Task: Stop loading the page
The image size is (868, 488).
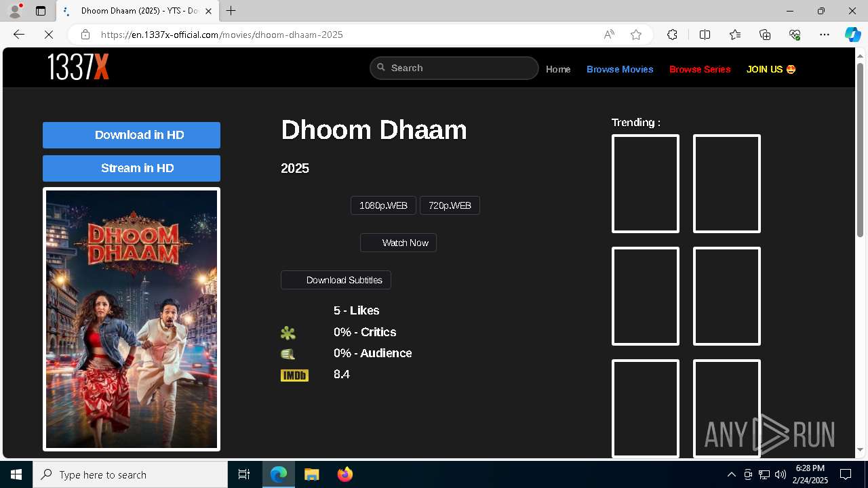Action: pos(49,35)
